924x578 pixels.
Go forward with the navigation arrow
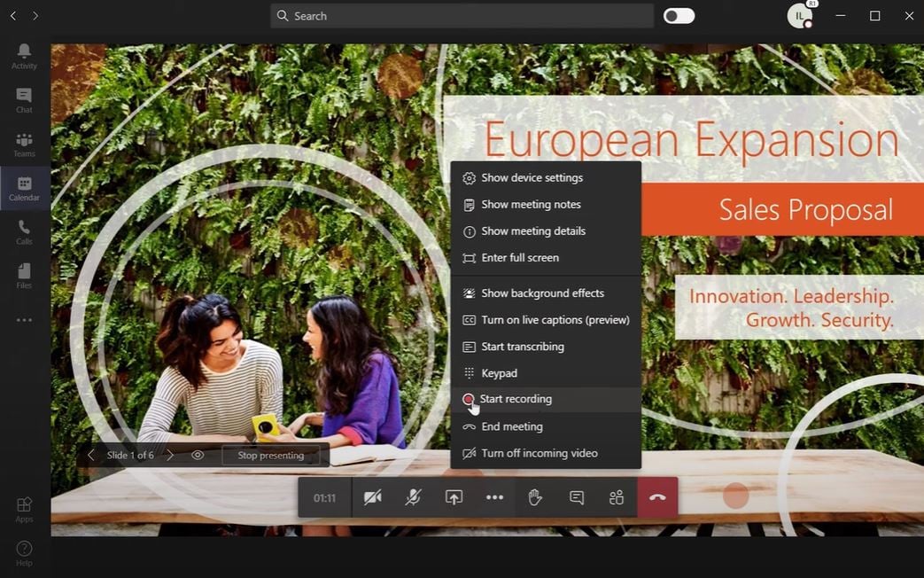(35, 16)
